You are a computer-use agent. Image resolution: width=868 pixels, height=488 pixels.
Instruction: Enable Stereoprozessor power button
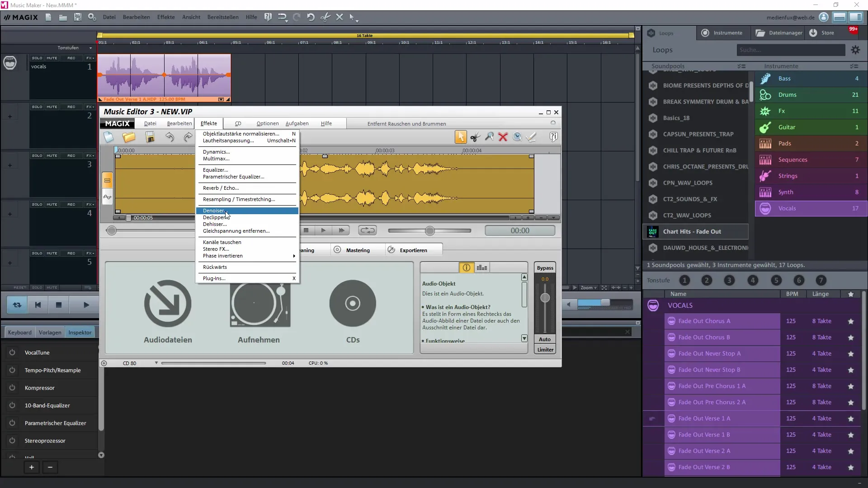12,441
